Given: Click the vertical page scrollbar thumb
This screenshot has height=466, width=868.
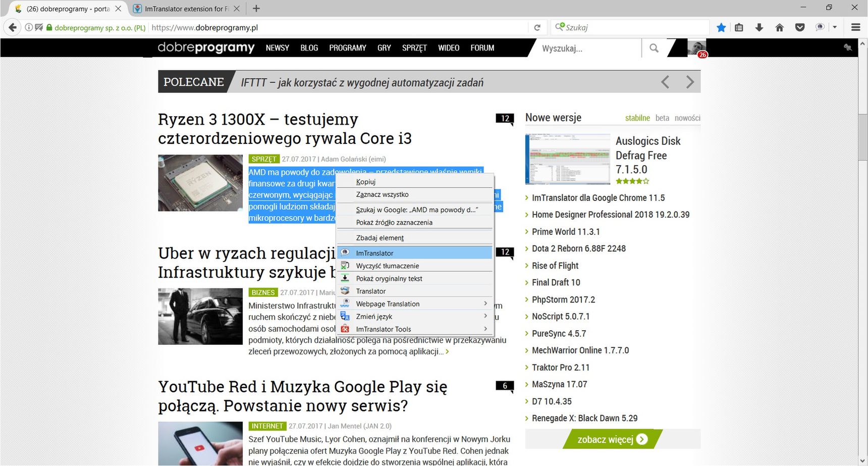Looking at the screenshot, I should point(862,137).
